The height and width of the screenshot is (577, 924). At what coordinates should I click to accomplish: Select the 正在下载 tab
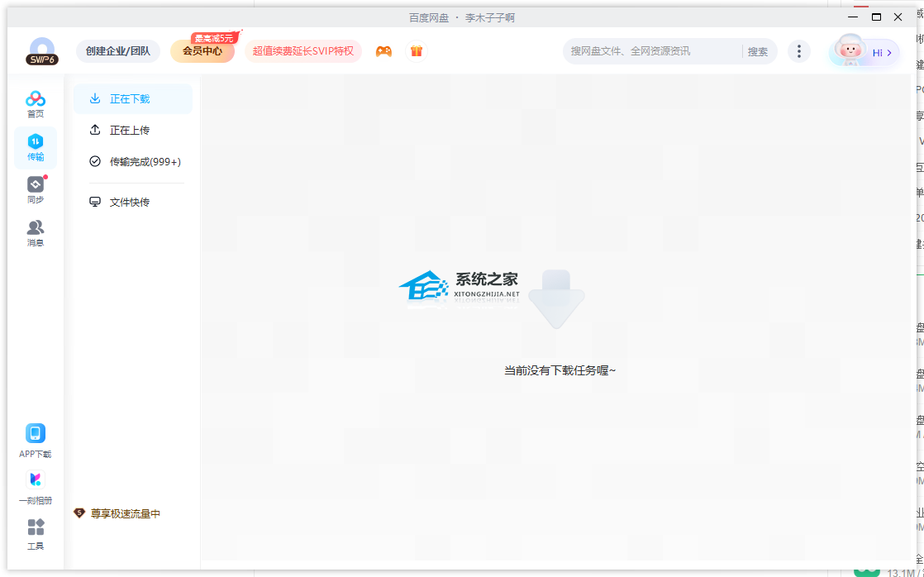(133, 99)
